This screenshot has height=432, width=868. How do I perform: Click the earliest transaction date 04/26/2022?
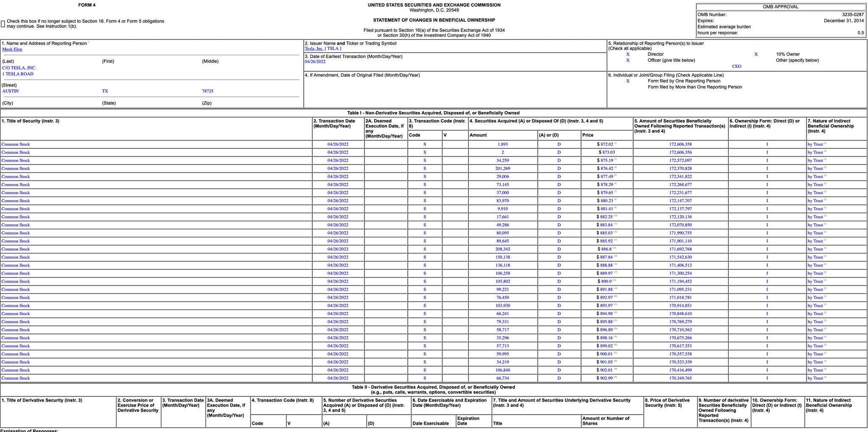[315, 62]
